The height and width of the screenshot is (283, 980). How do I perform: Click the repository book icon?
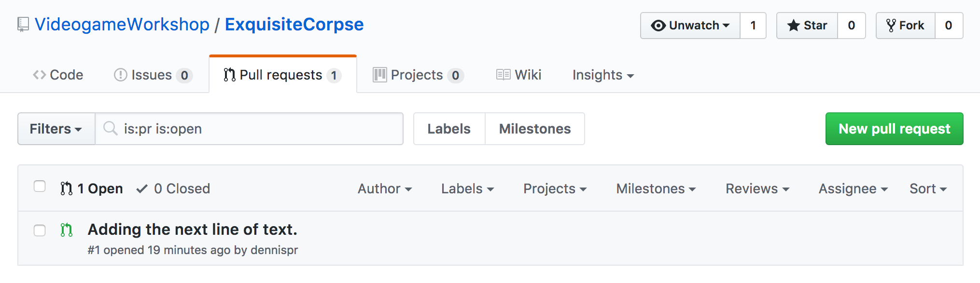pyautogui.click(x=23, y=25)
